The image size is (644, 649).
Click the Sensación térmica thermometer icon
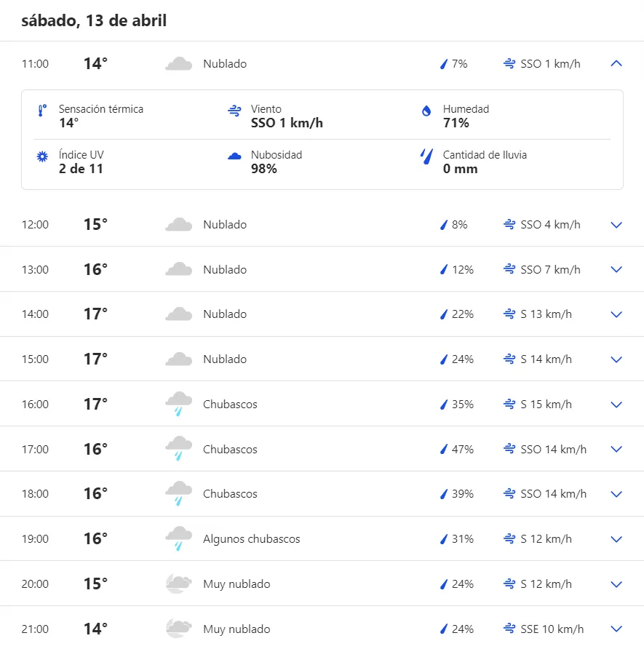coord(41,111)
